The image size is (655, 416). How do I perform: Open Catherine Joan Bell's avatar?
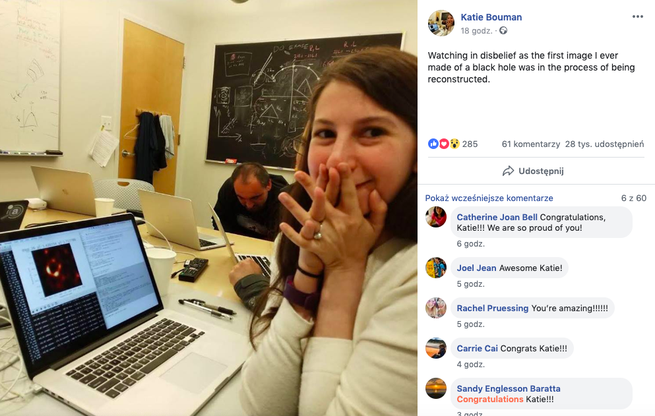click(x=436, y=217)
